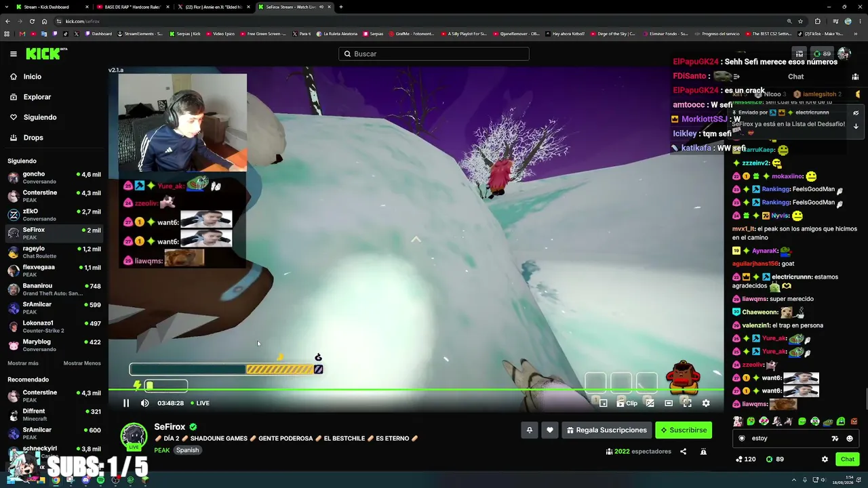Collapse followed list with Mostrar Menos
The height and width of the screenshot is (488, 868).
82,363
